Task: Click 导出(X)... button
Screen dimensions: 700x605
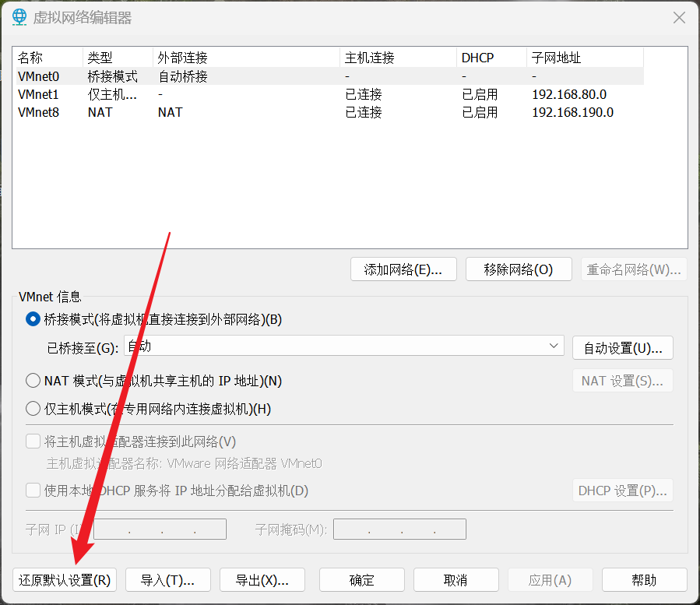Action: point(262,580)
